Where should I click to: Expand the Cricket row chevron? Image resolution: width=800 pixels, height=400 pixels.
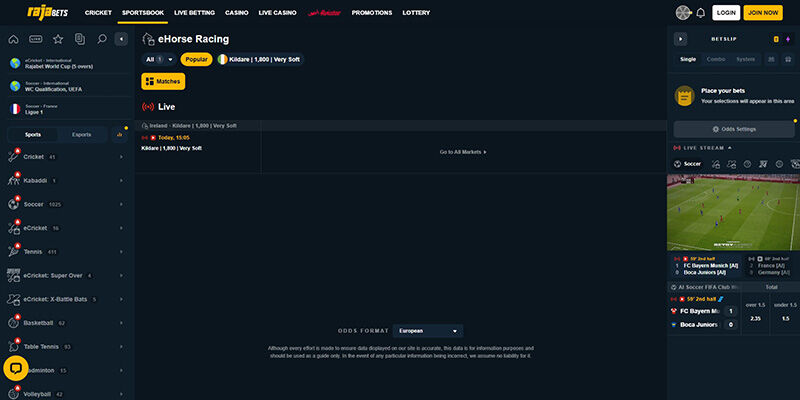tap(121, 157)
